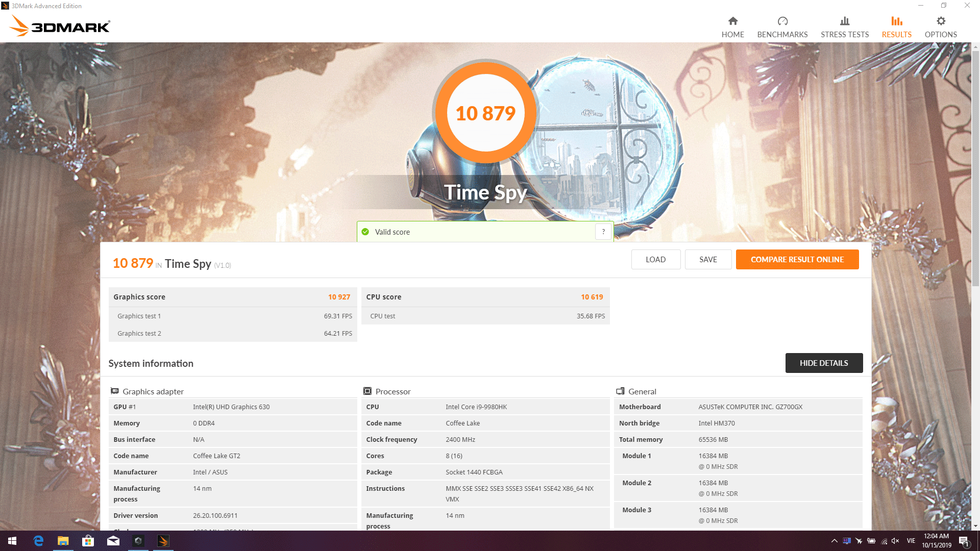The height and width of the screenshot is (551, 980).
Task: Select the Results tab
Action: tap(896, 27)
